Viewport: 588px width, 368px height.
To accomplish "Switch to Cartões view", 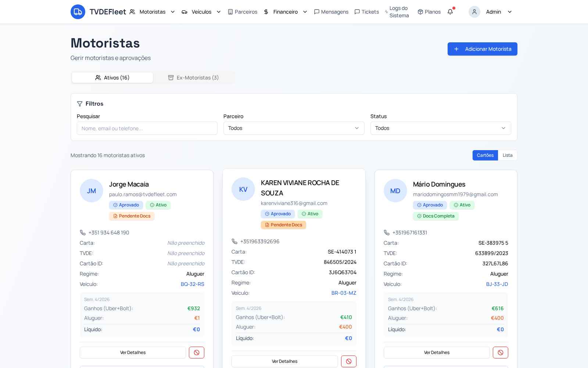I will point(485,155).
